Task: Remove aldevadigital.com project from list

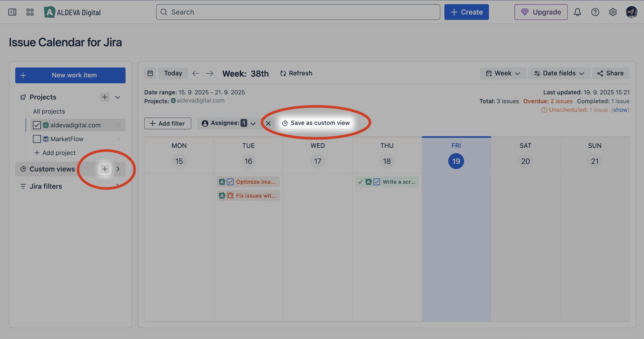Action: 119,125
